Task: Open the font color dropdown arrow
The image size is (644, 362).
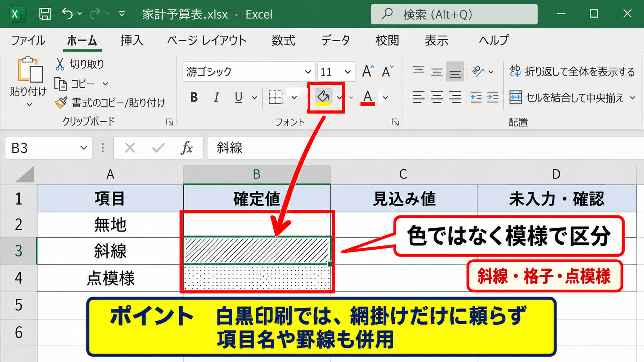Action: click(x=385, y=98)
